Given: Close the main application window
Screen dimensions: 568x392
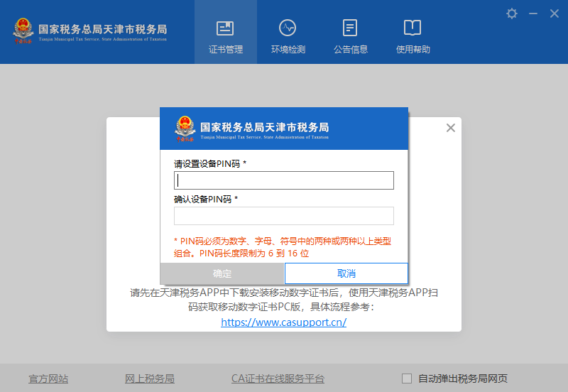Looking at the screenshot, I should click(555, 13).
